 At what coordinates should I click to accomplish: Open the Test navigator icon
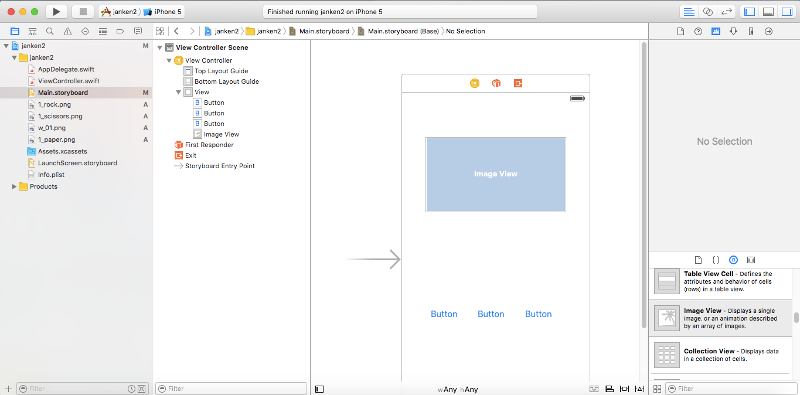(85, 31)
